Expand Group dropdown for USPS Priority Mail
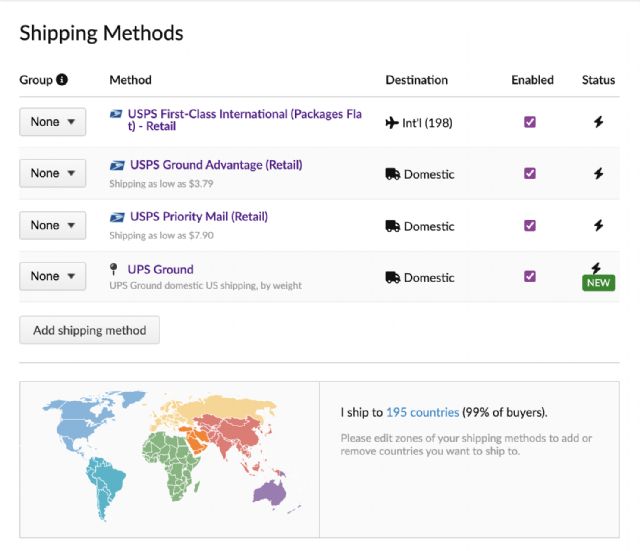Screen dimensions: 640x551 click(52, 225)
